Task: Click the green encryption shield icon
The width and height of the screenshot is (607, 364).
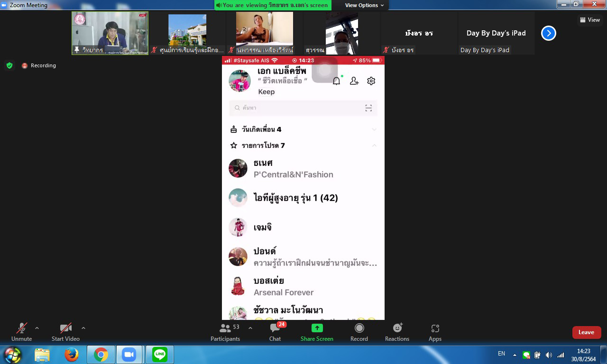Action: [x=9, y=65]
